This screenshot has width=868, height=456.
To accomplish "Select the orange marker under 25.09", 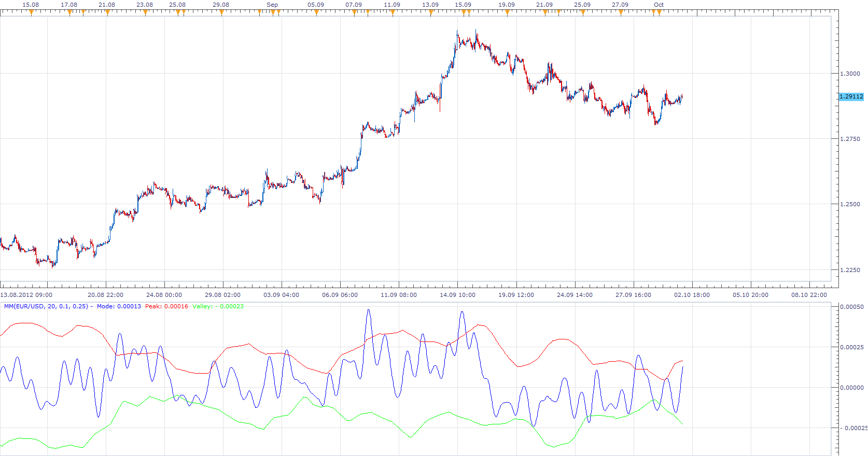I will pos(583,13).
